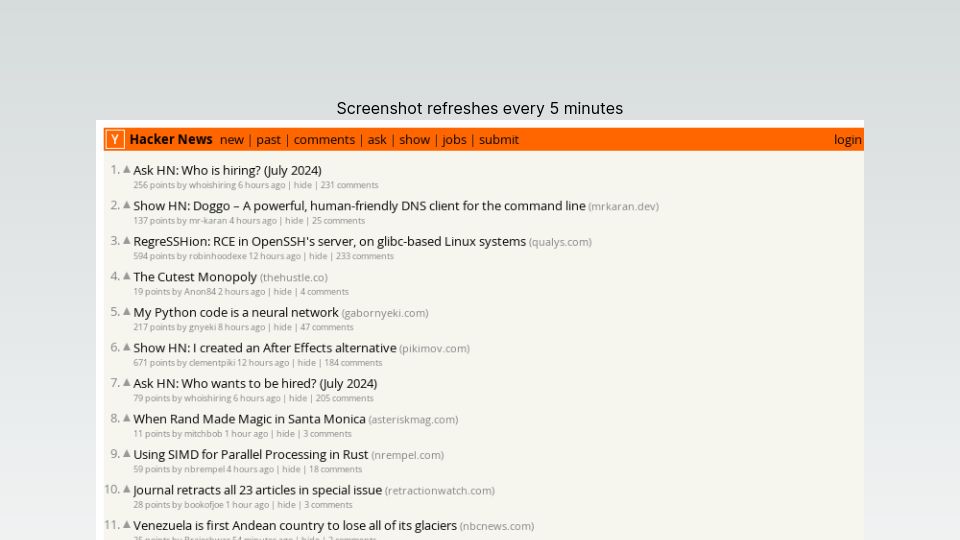Hide 'The Cutest Monopoly' story
Viewport: 960px width, 540px height.
coord(282,291)
